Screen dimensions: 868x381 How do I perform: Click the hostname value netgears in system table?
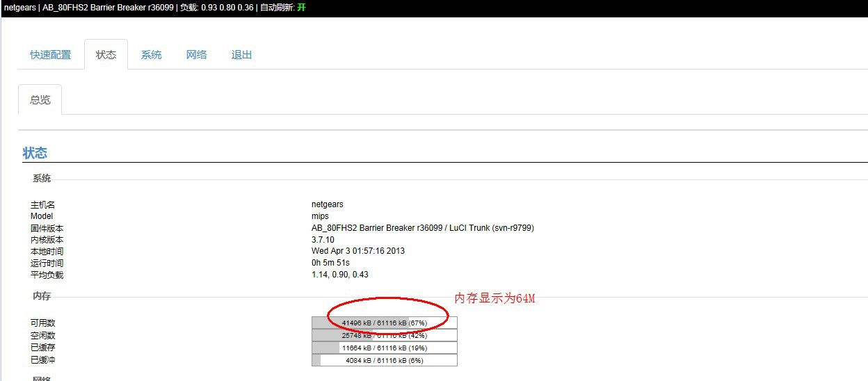(x=327, y=204)
